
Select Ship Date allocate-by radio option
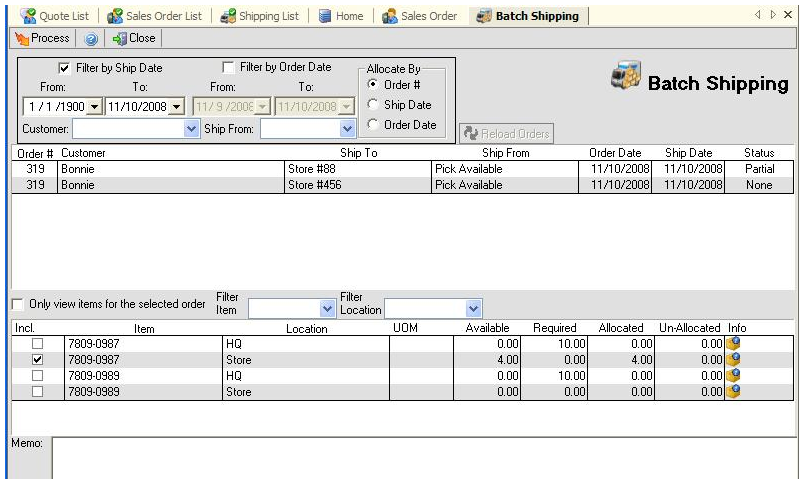coord(374,105)
